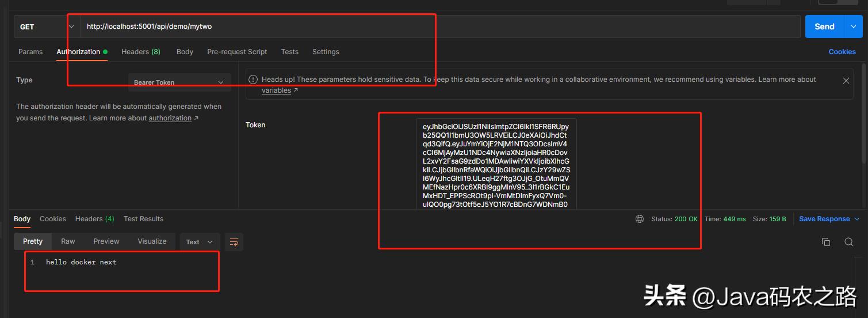Open the request Body tab
The width and height of the screenshot is (868, 318).
click(185, 52)
